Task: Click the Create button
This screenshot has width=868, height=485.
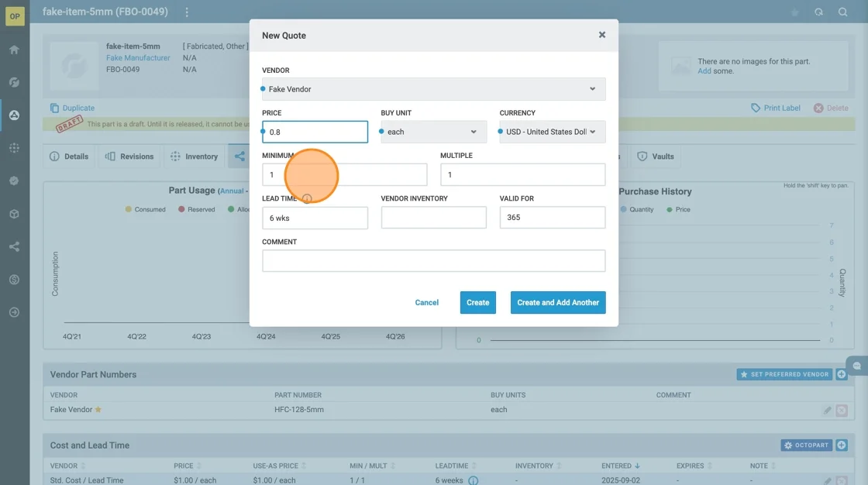Action: (x=477, y=303)
